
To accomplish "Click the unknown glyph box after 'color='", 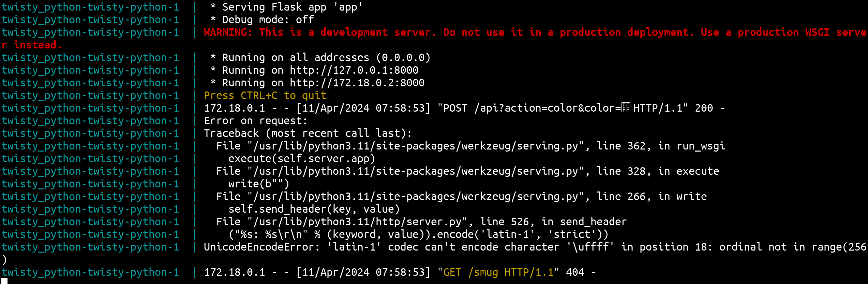I will (x=625, y=108).
